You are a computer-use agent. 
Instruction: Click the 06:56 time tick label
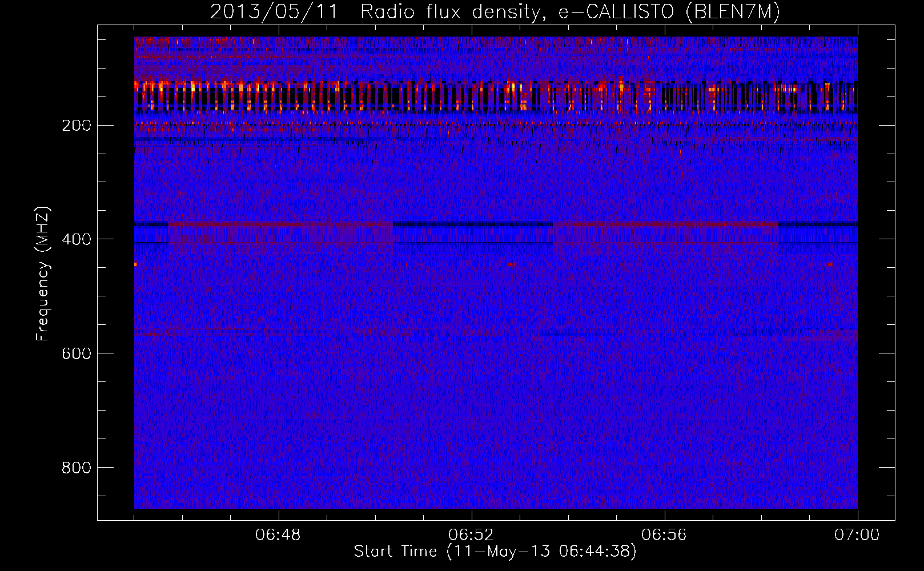pyautogui.click(x=664, y=535)
